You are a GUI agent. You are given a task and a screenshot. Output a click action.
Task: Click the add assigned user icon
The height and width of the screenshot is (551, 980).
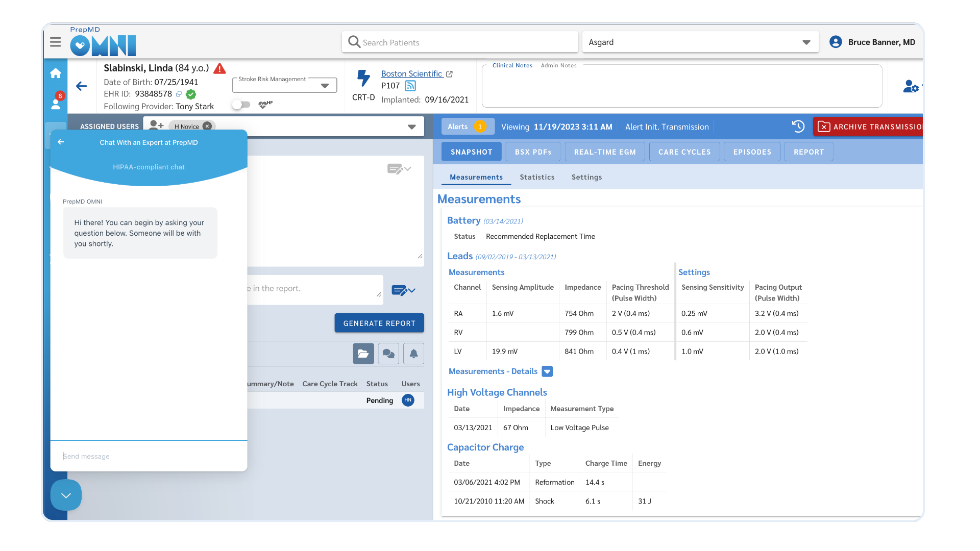click(156, 126)
